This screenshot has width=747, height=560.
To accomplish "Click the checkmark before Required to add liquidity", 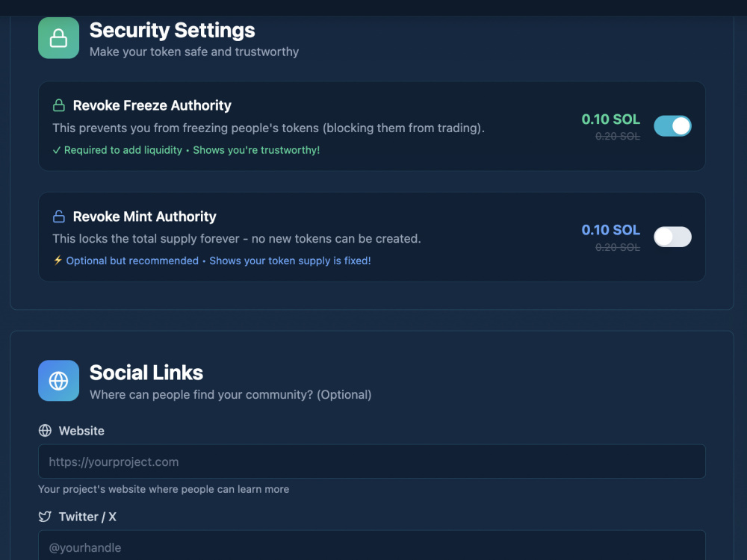I will (x=57, y=150).
